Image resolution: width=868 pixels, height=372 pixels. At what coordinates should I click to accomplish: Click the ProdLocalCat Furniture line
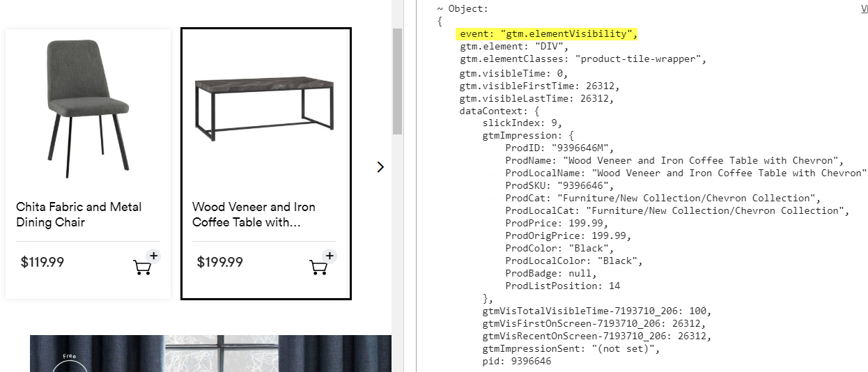coord(677,210)
